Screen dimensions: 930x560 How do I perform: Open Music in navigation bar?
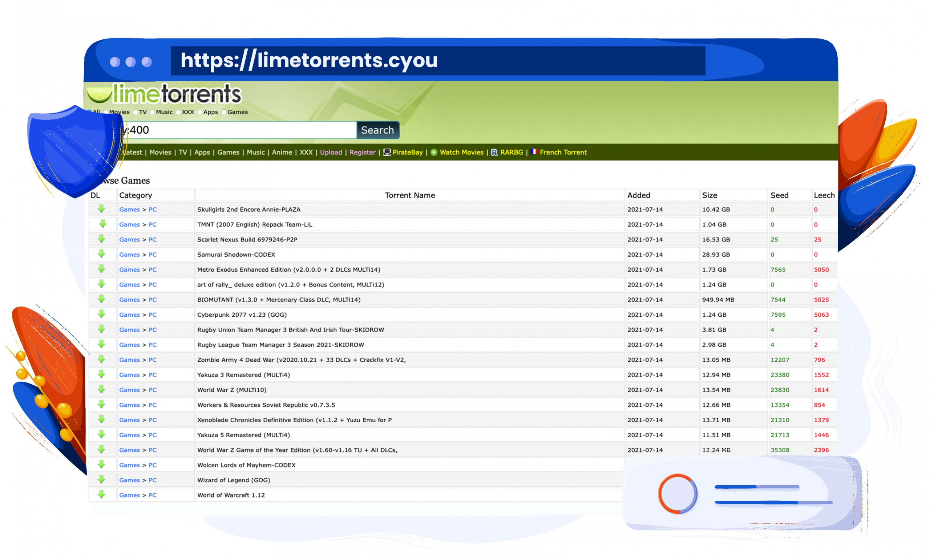coord(255,152)
